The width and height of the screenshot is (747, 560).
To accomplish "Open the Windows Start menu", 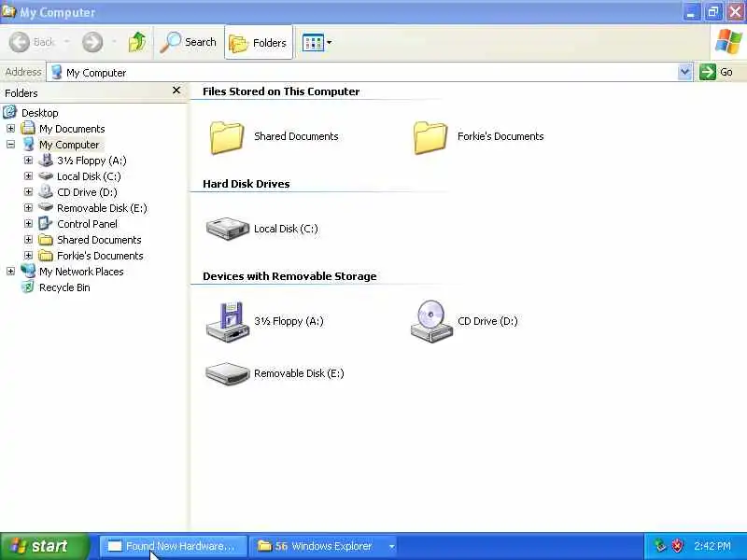I will click(x=45, y=546).
